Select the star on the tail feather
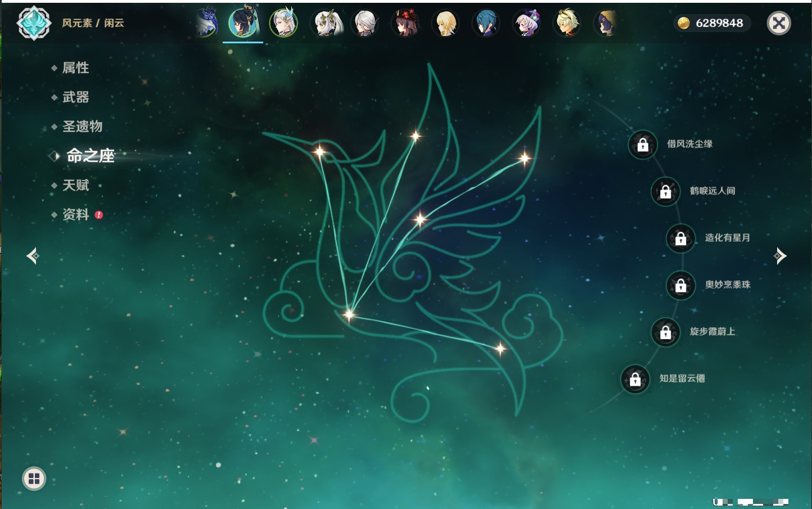 [x=500, y=349]
